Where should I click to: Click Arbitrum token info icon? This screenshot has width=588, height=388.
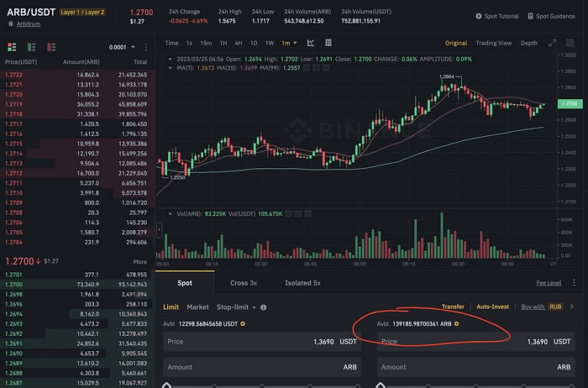[x=11, y=24]
